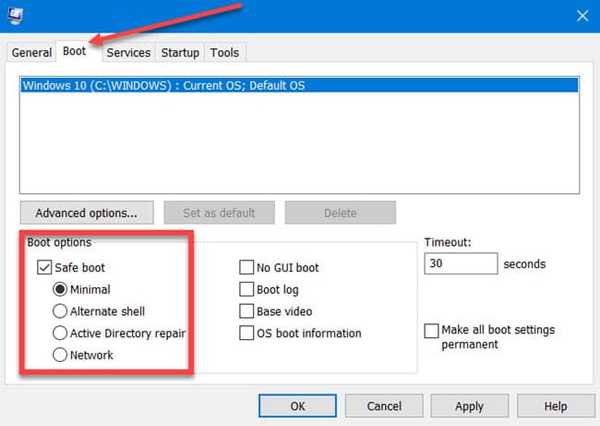Select the Boot tab

[x=75, y=51]
